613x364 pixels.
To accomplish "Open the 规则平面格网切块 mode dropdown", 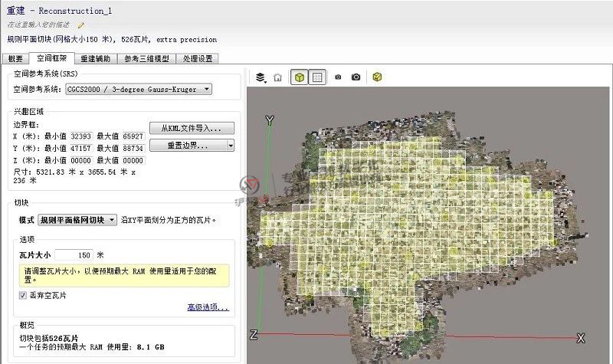I will click(x=77, y=220).
